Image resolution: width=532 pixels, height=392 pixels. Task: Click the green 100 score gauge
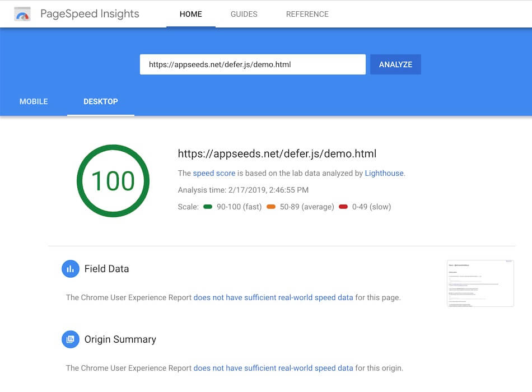pyautogui.click(x=113, y=181)
